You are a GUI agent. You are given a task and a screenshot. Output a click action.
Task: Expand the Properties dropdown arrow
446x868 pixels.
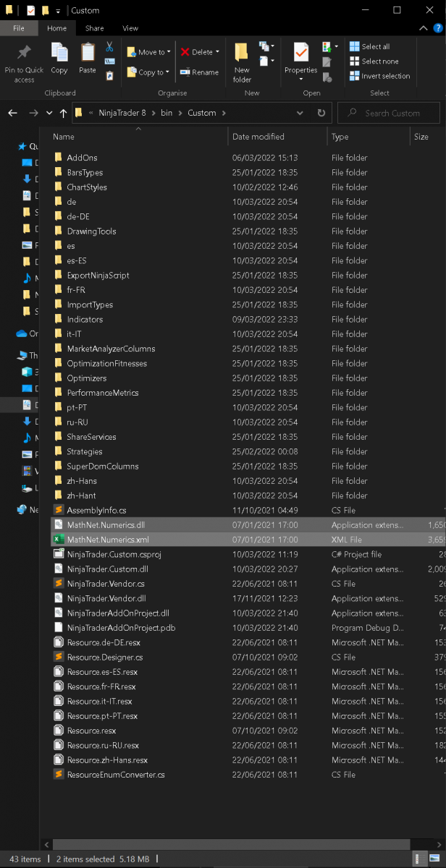[x=301, y=79]
